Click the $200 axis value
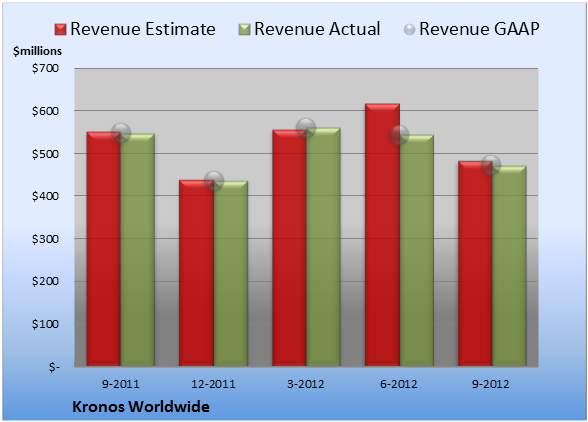Screen dimensions: 588x422 tap(45, 281)
